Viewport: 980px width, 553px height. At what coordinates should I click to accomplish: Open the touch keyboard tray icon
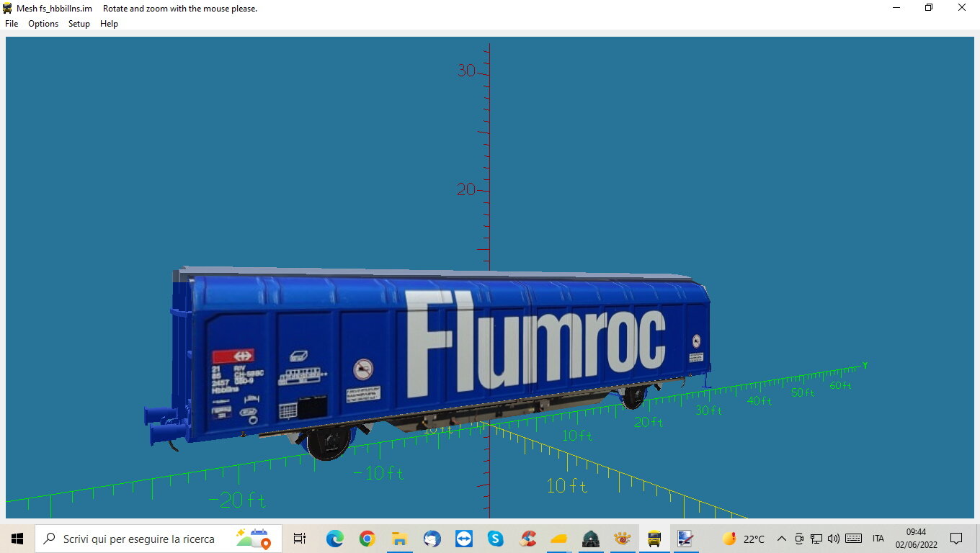(854, 539)
